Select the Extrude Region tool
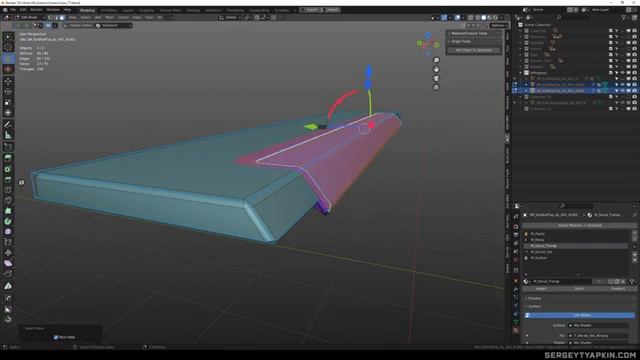The image size is (640, 360). pyautogui.click(x=8, y=158)
